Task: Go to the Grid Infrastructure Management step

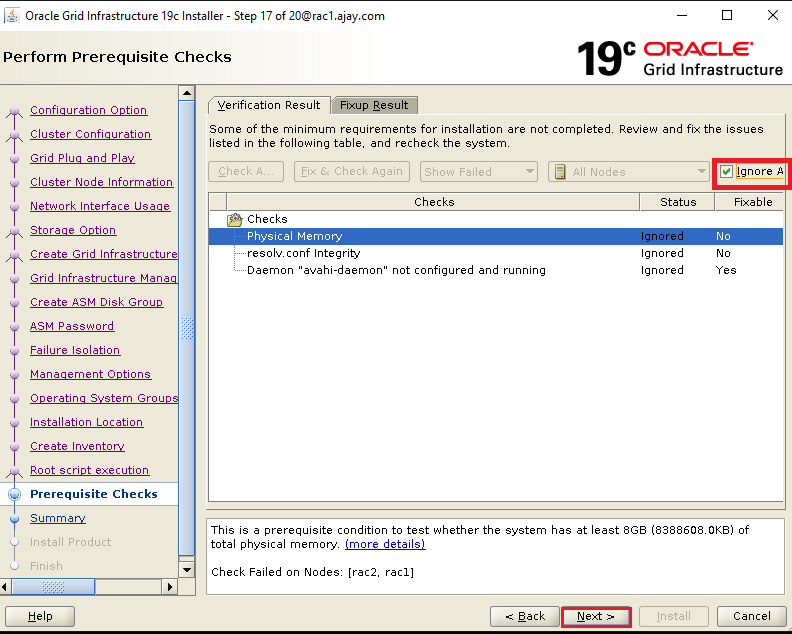Action: pyautogui.click(x=104, y=278)
